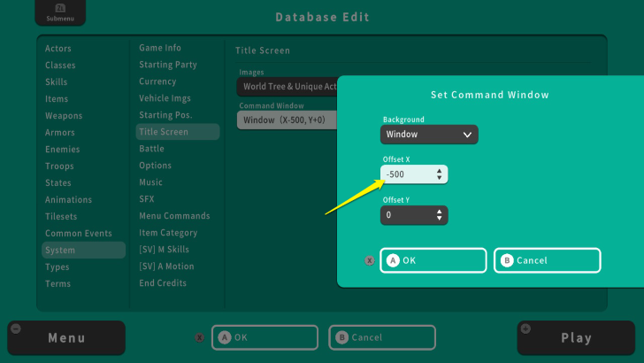The width and height of the screenshot is (644, 363).
Task: Click the A icon in dialog OK button
Action: (393, 260)
